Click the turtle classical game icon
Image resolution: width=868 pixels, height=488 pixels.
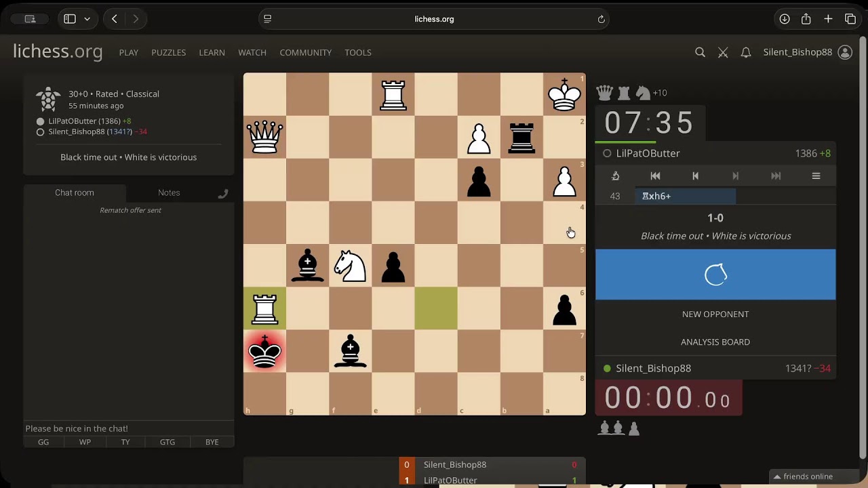(x=48, y=100)
